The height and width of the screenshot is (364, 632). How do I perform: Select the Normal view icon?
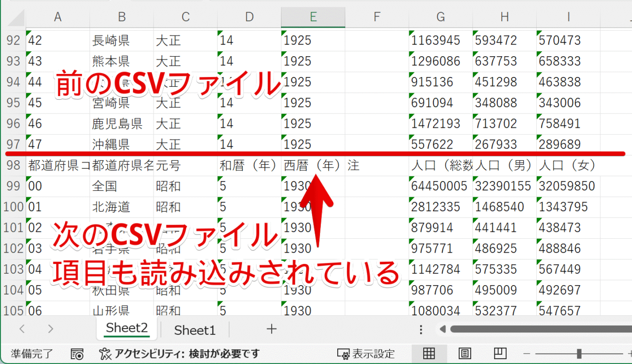429,354
